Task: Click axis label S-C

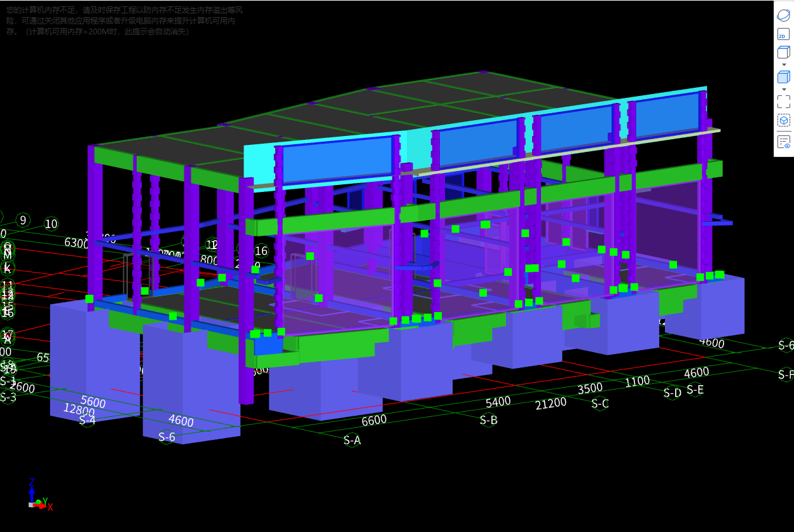Action: [600, 403]
